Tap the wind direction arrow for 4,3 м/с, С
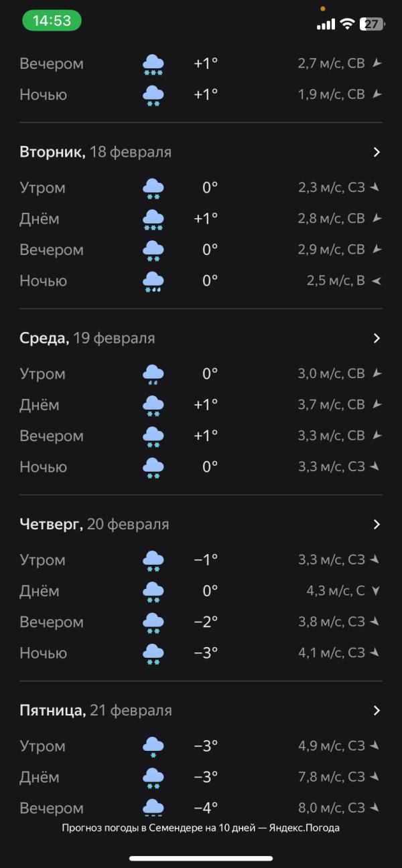This screenshot has width=402, height=868. (376, 592)
